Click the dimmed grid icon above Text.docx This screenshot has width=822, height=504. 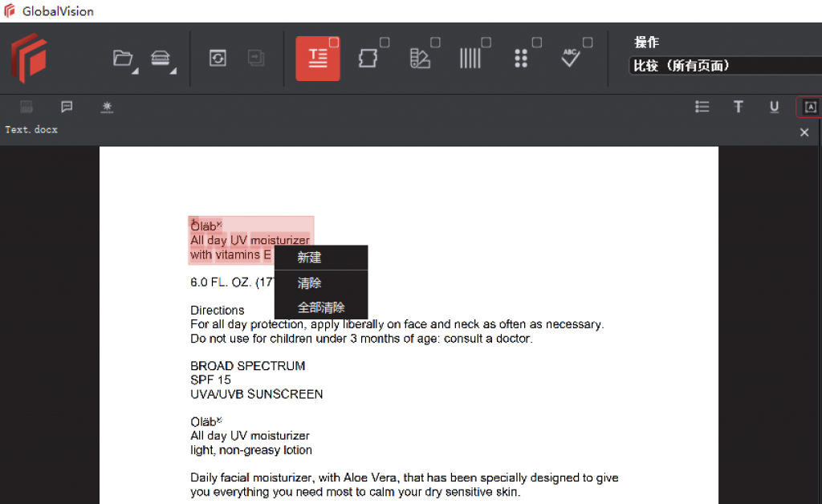point(26,107)
